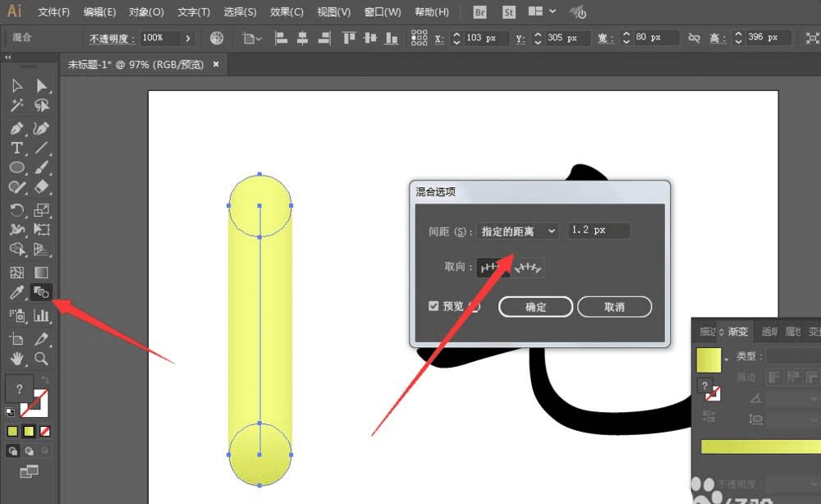This screenshot has height=504, width=821.
Task: Set color mode button under fill swatches
Action: point(12,431)
